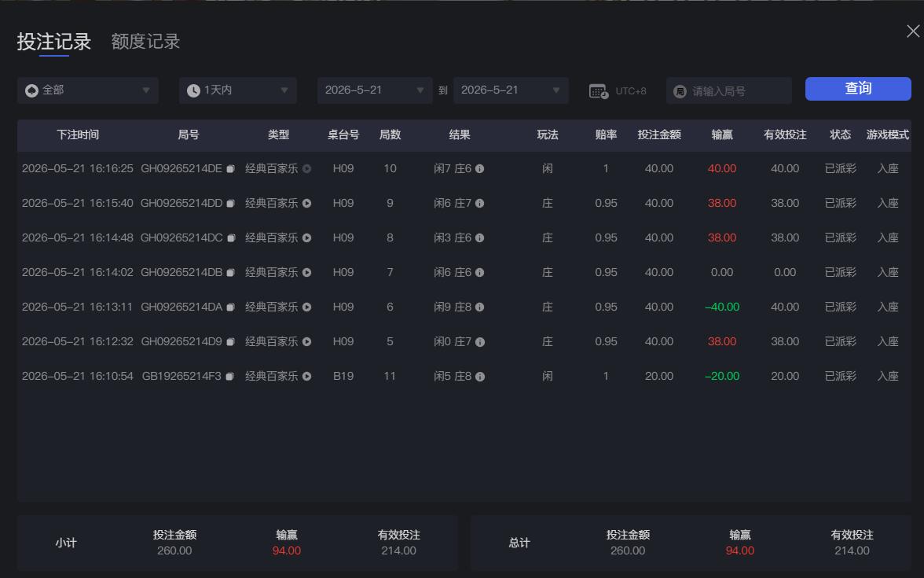Image resolution: width=924 pixels, height=578 pixels.
Task: Click win/loss value -40.00
Action: click(722, 307)
